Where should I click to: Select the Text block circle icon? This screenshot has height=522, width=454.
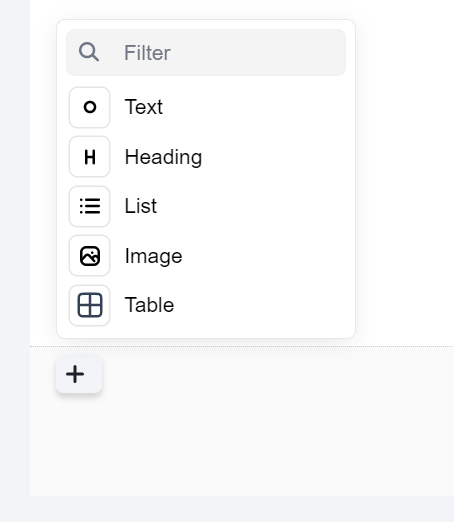90,107
